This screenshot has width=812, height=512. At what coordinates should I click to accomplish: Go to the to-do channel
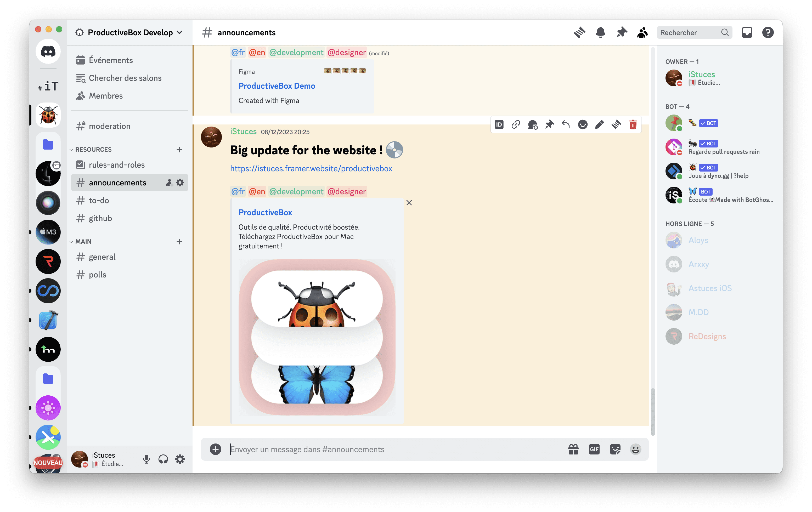click(129, 201)
